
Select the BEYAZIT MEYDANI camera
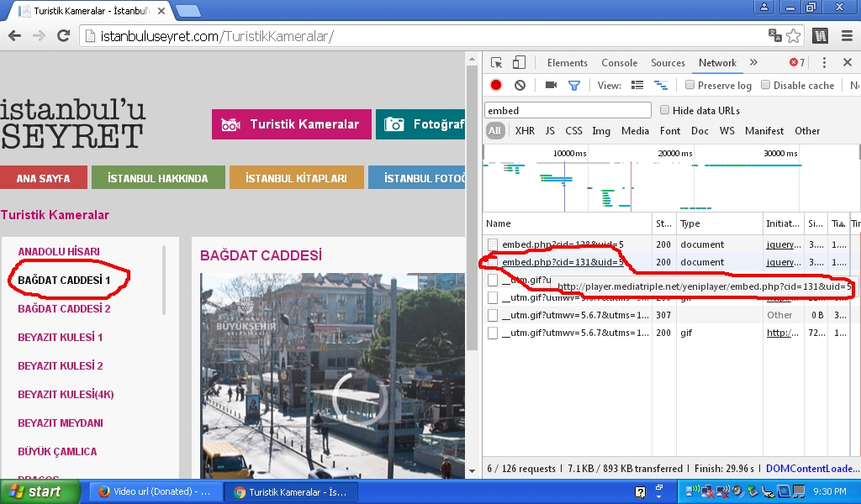tap(61, 423)
